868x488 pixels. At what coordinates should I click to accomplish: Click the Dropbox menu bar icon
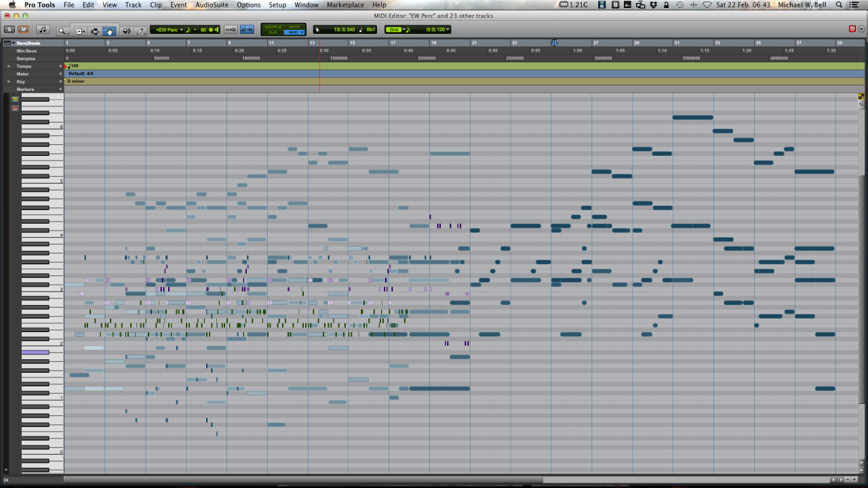coord(653,5)
